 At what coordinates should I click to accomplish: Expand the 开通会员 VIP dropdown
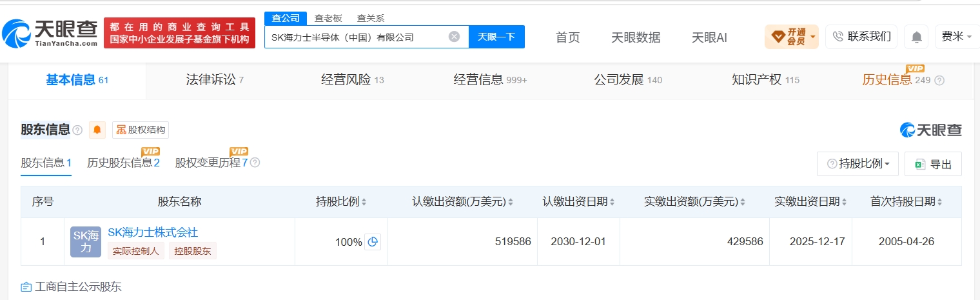[791, 37]
